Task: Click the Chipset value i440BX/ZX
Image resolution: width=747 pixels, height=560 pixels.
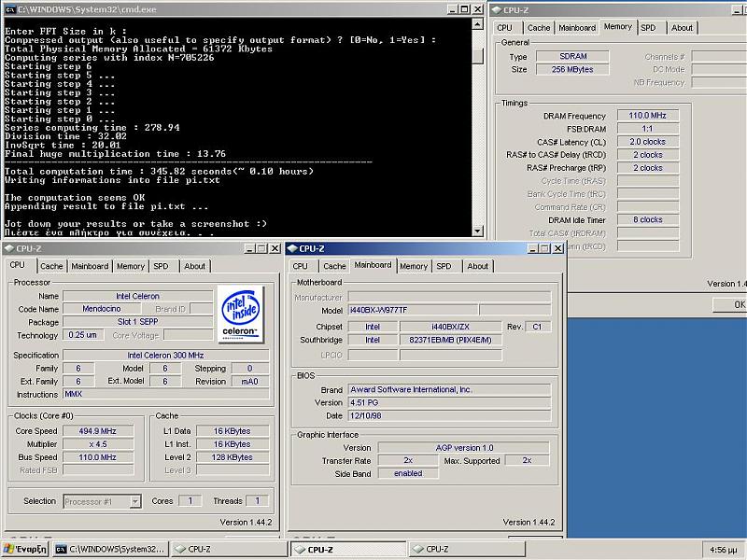Action: [x=450, y=327]
